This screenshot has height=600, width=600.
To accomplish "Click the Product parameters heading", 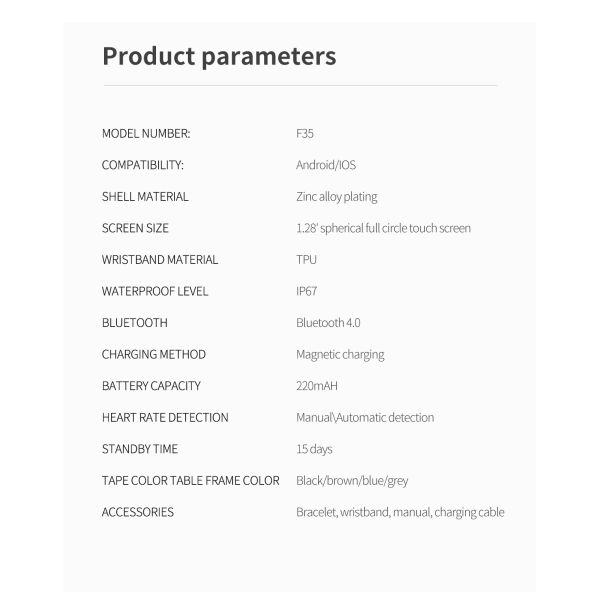I will coord(219,56).
